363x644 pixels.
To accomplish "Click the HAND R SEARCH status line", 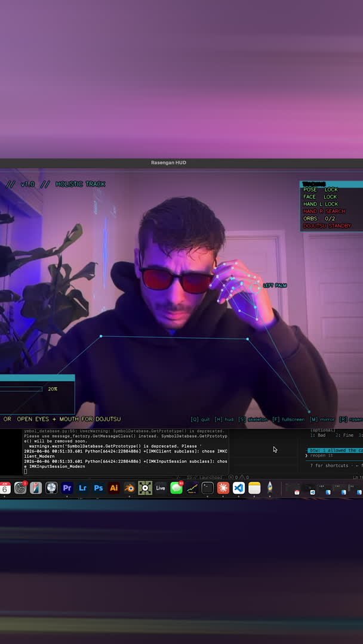I will [x=324, y=211].
